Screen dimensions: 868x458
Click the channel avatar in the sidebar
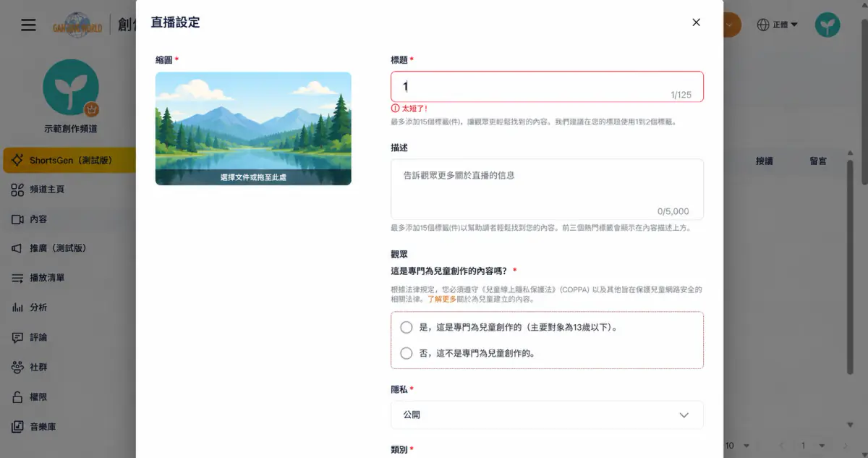71,88
